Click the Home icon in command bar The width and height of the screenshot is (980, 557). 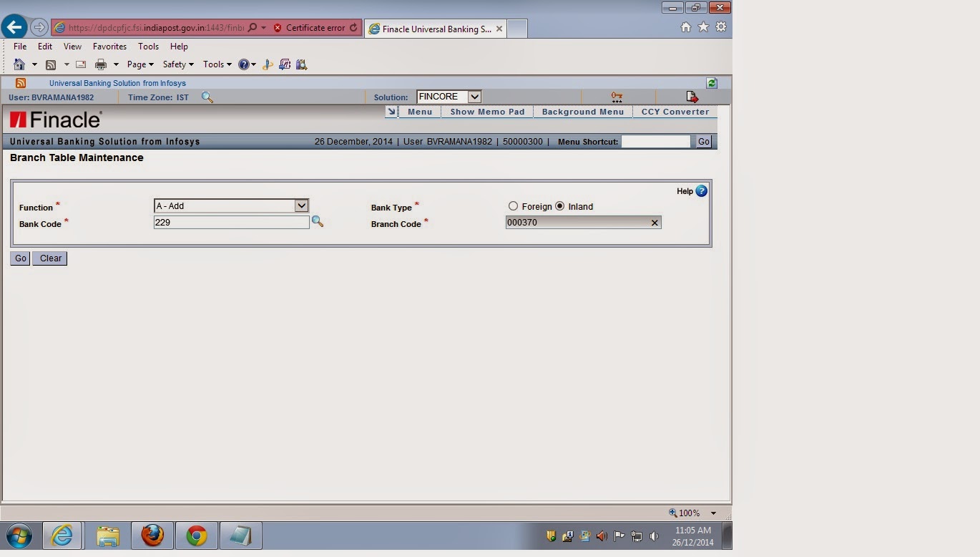(19, 64)
